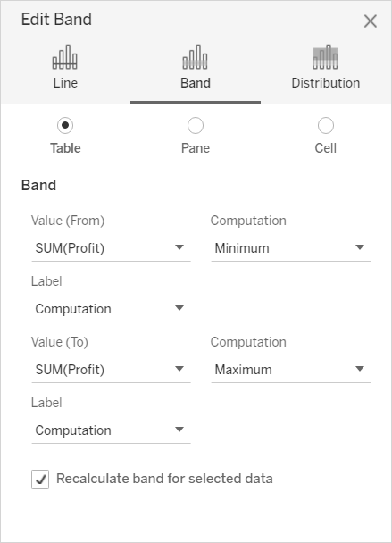
Task: Open the Minimum computation dropdown
Action: click(x=291, y=248)
